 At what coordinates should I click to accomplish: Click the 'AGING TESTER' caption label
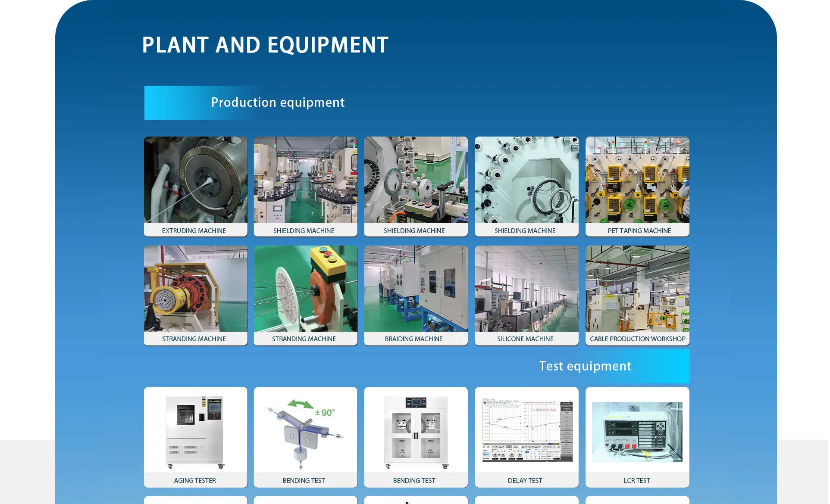[194, 481]
